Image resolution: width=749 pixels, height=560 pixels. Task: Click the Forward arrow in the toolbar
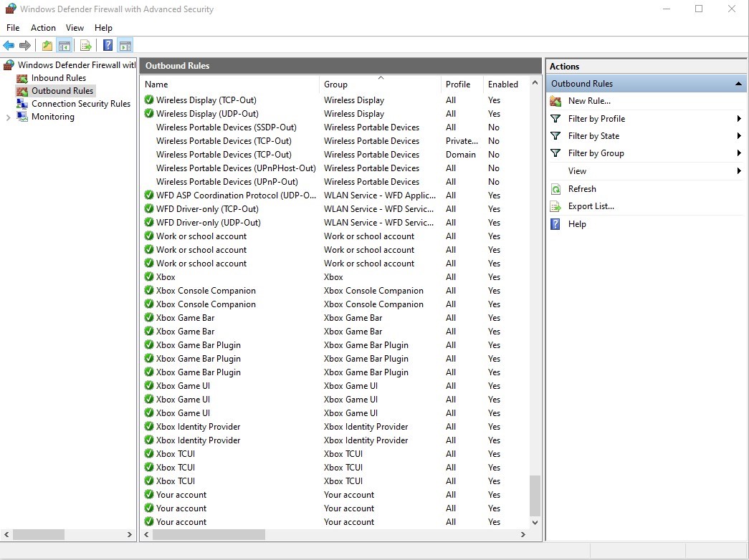tap(25, 46)
